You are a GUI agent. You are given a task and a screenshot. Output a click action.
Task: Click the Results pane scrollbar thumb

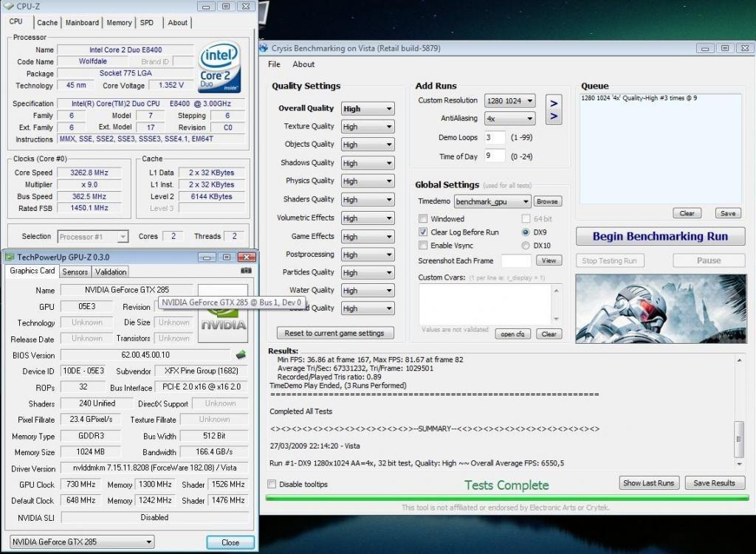[x=738, y=439]
